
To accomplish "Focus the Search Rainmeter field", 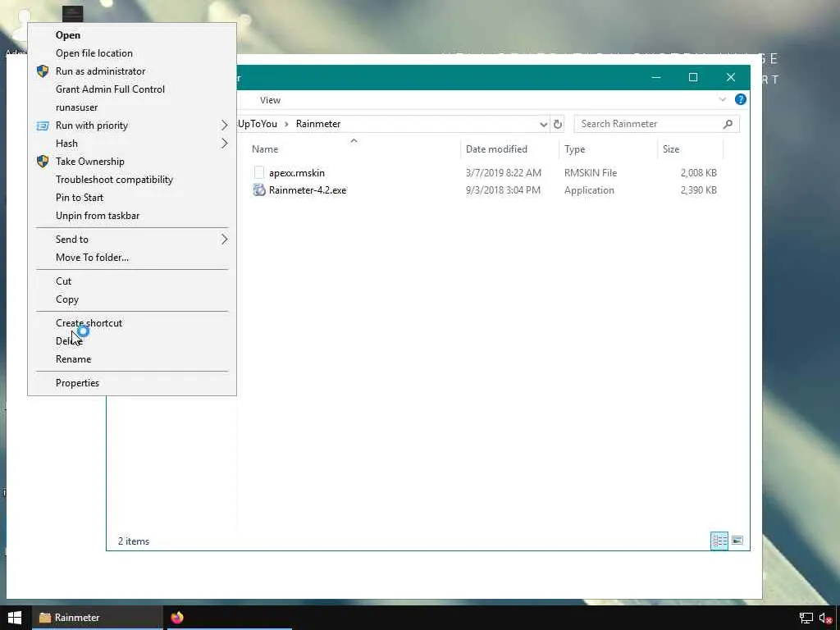I will click(x=656, y=124).
